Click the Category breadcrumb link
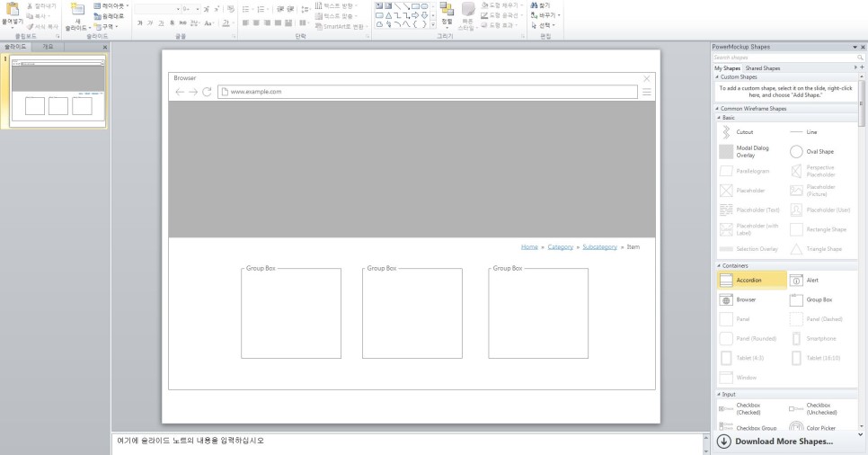Image resolution: width=868 pixels, height=455 pixels. click(x=560, y=246)
